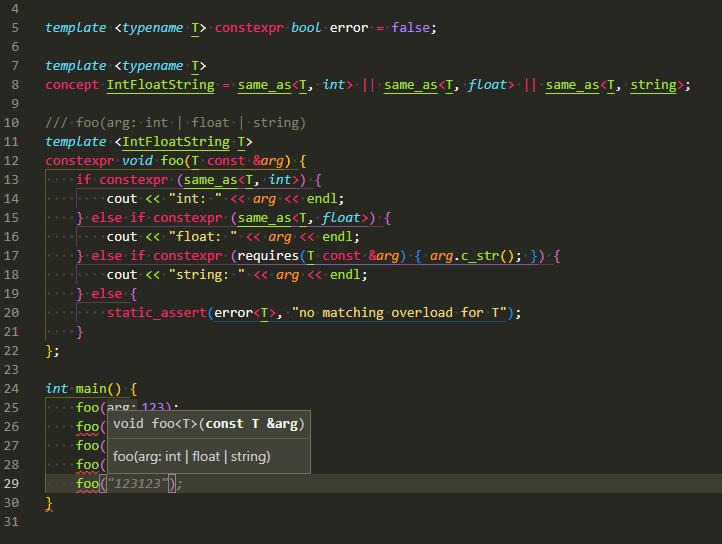
Task: Click the error variable name on line 5
Action: 349,27
